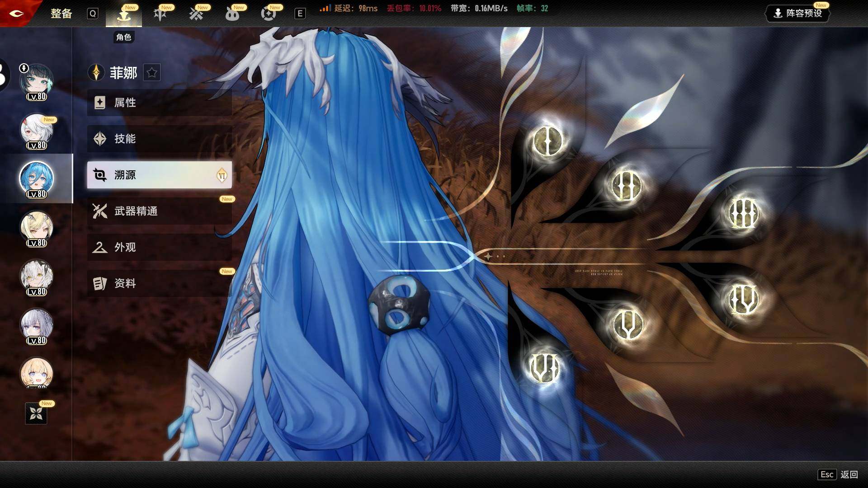The image size is (868, 488).
Task: Open the 外观 appearance menu
Action: tap(160, 247)
